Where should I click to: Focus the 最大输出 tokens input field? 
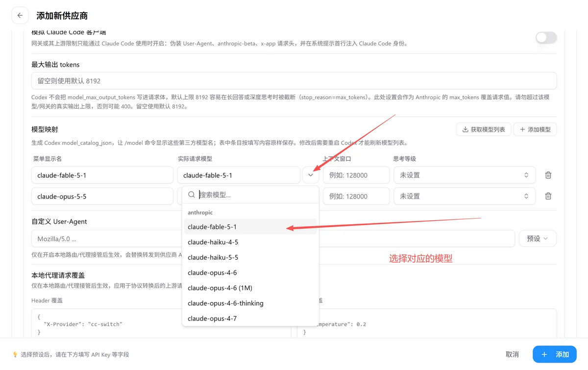point(294,81)
